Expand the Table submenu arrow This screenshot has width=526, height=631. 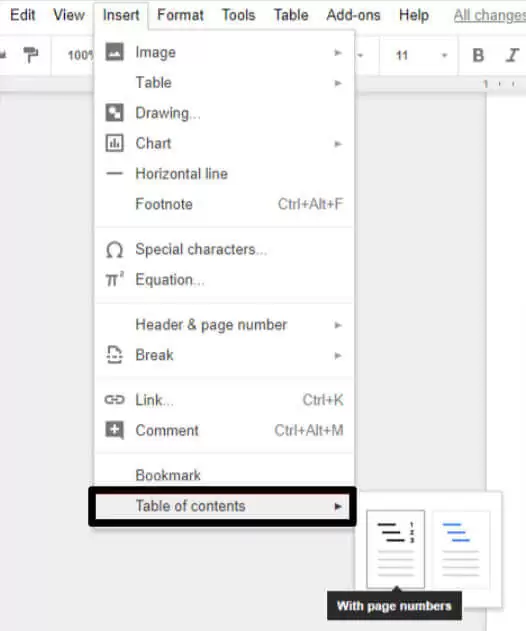point(338,83)
